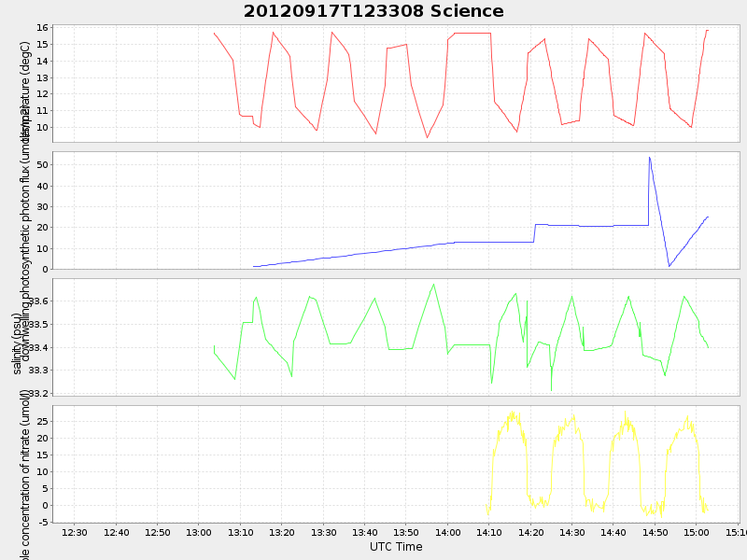
Task: Click the photosynthetic photon flux axis label
Action: pos(25,233)
